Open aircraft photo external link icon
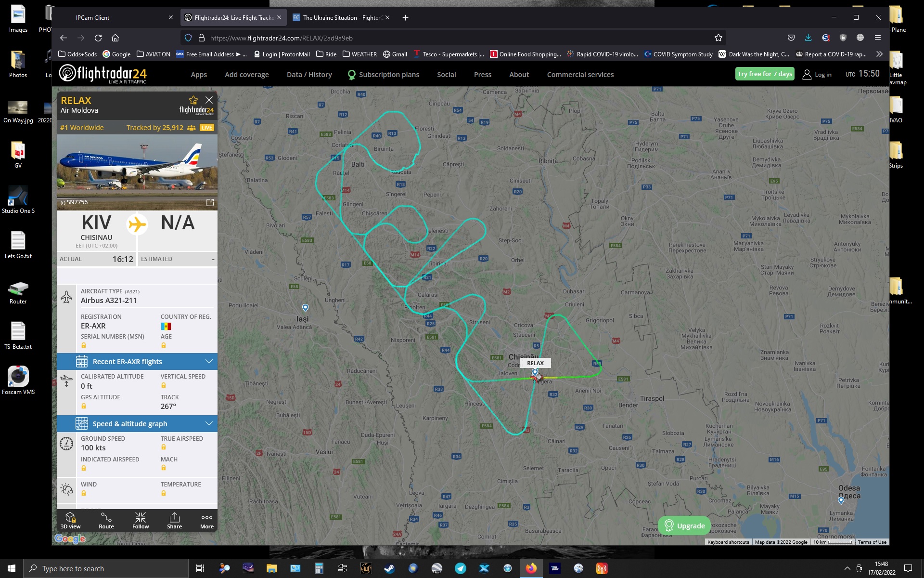The width and height of the screenshot is (924, 578). point(210,203)
